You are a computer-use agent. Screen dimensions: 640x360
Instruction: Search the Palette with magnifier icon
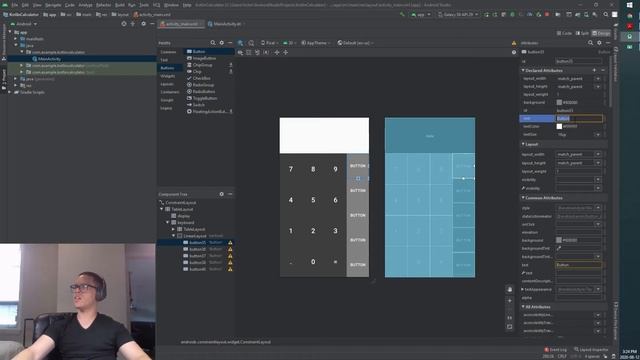213,43
